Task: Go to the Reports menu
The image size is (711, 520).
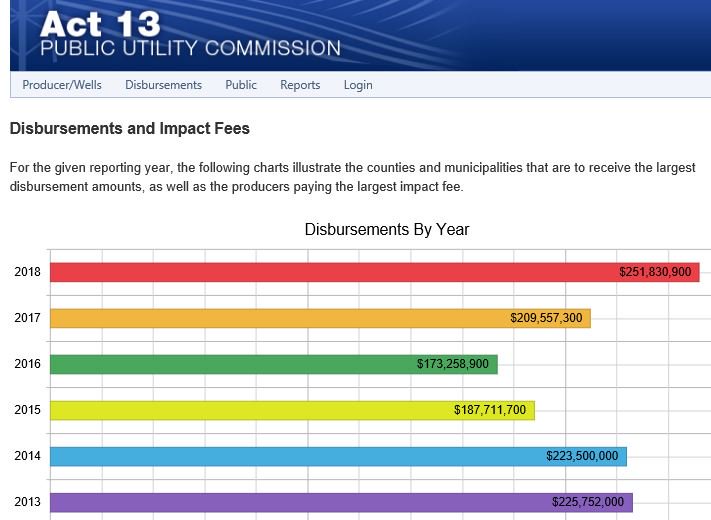Action: (300, 85)
